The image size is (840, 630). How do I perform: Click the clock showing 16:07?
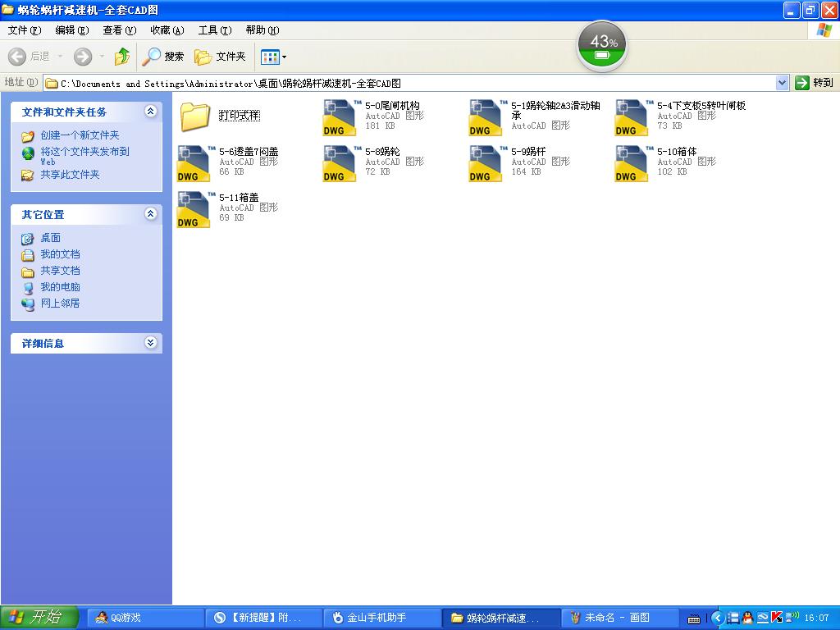click(x=816, y=618)
